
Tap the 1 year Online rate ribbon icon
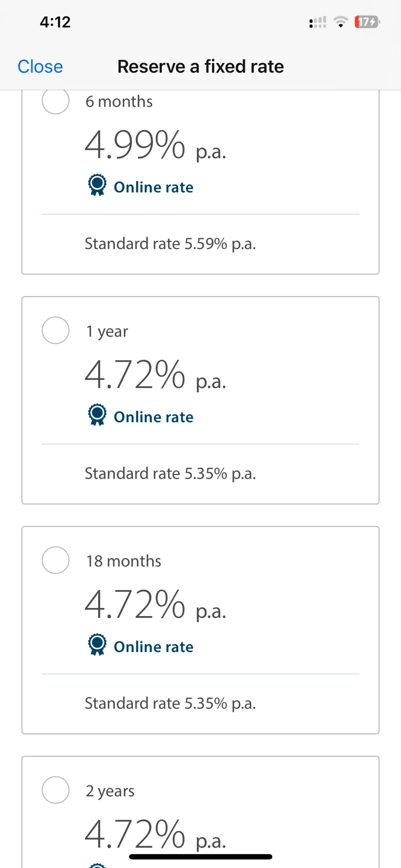[x=97, y=415]
